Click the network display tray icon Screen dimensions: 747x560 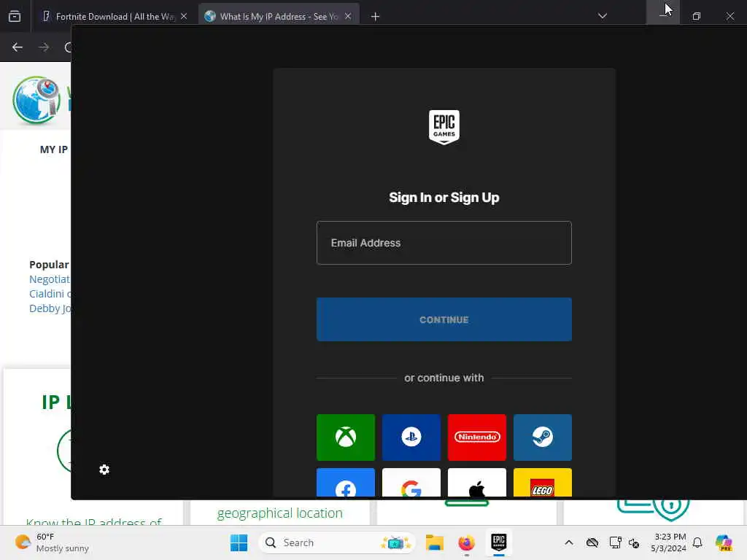click(615, 542)
